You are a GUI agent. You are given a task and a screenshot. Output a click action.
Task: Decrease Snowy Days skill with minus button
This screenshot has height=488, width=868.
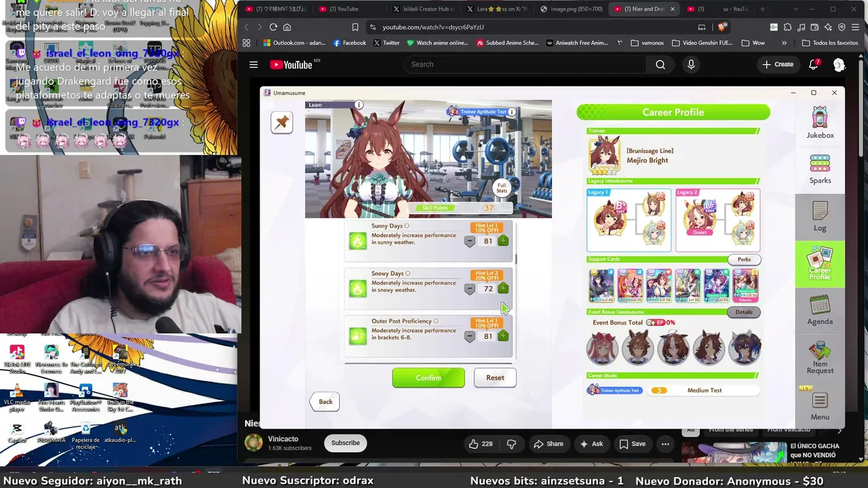click(x=469, y=289)
